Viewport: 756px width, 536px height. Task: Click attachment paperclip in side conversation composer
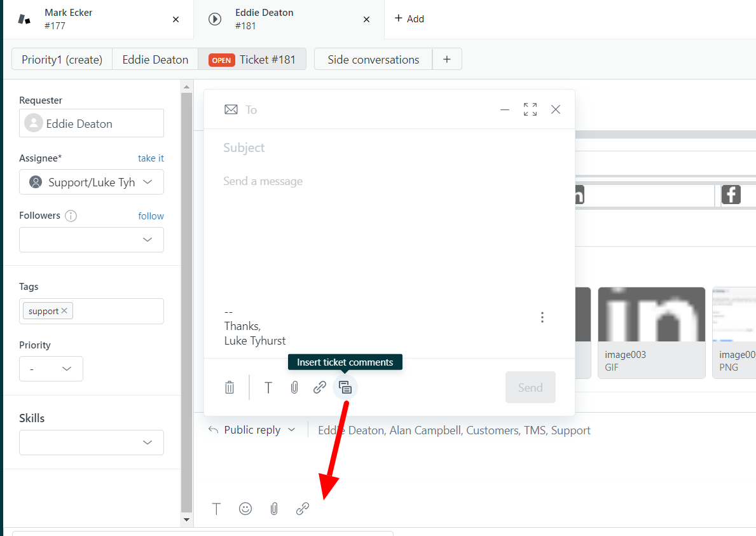294,387
